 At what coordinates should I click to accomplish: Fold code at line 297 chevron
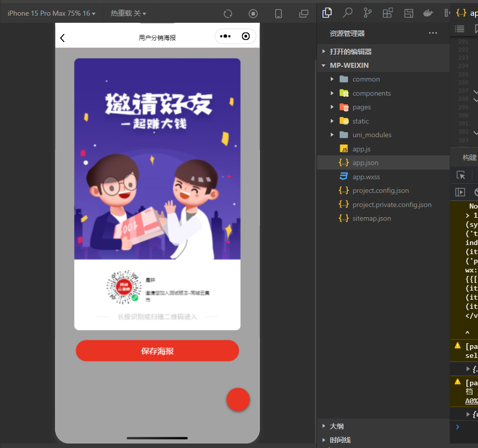click(475, 91)
